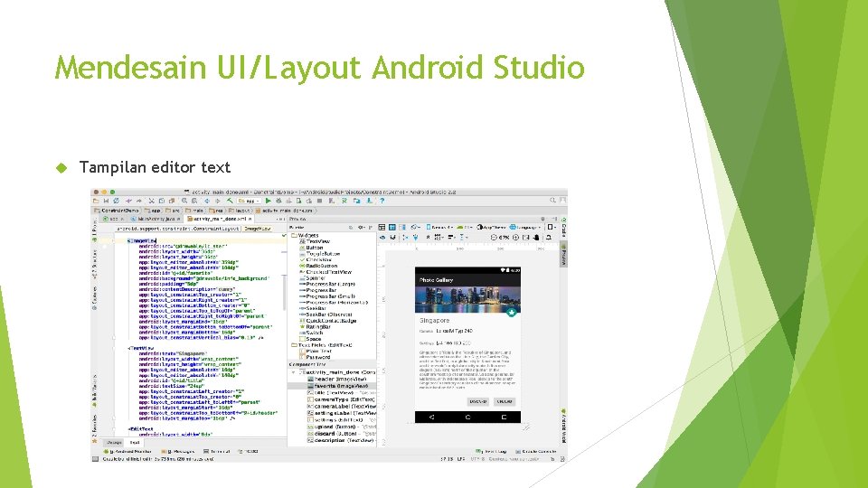
Task: Click the Infer Constraints wand icon
Action: [416, 237]
